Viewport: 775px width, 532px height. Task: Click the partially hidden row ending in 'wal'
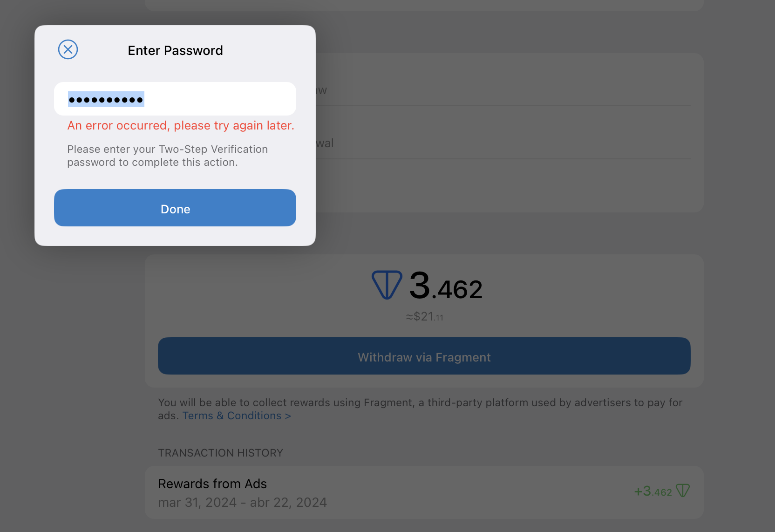click(x=503, y=143)
